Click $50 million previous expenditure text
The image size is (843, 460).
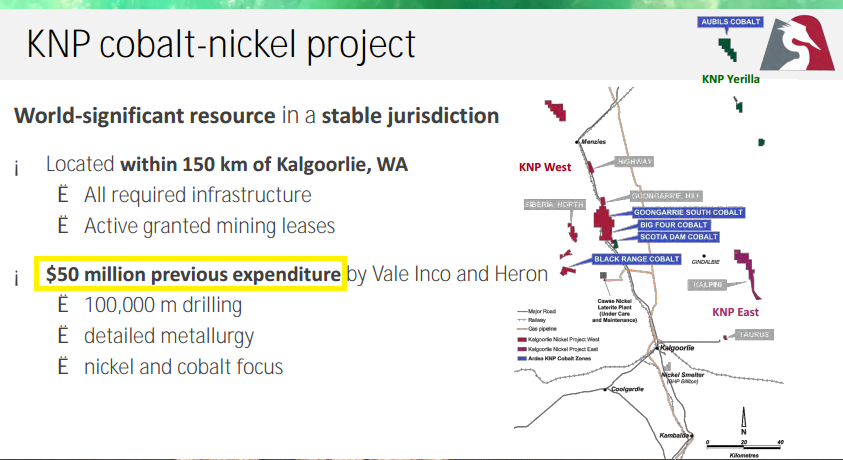tap(193, 274)
